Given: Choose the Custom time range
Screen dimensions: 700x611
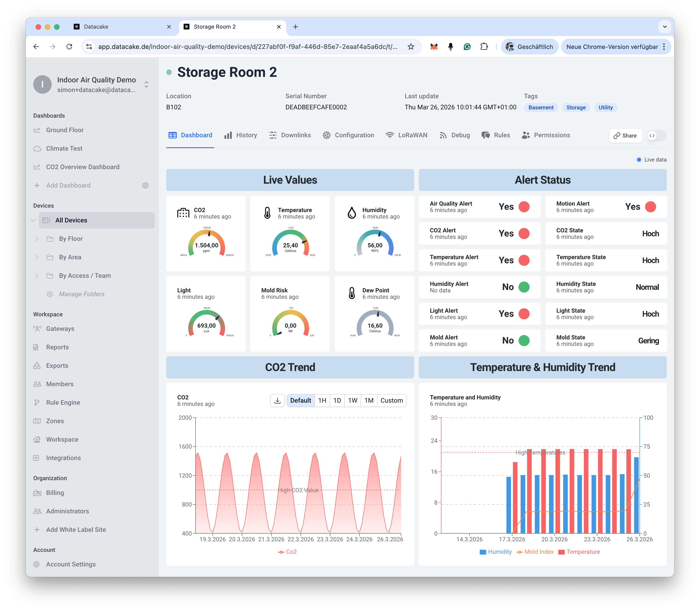Looking at the screenshot, I should (392, 400).
